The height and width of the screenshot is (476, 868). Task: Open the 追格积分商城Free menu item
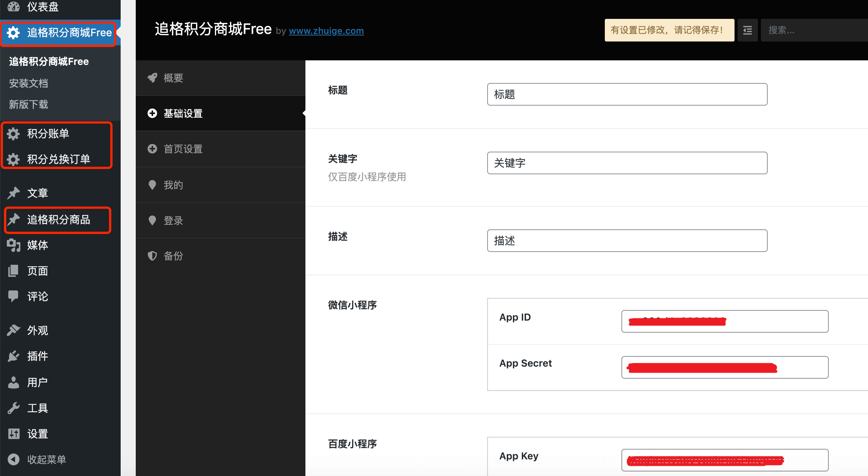60,33
